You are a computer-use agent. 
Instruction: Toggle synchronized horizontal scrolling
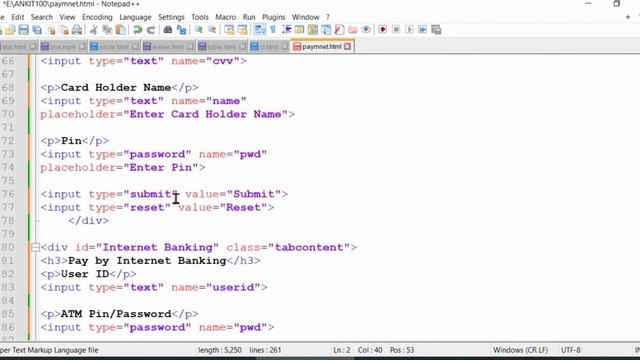pos(242,30)
